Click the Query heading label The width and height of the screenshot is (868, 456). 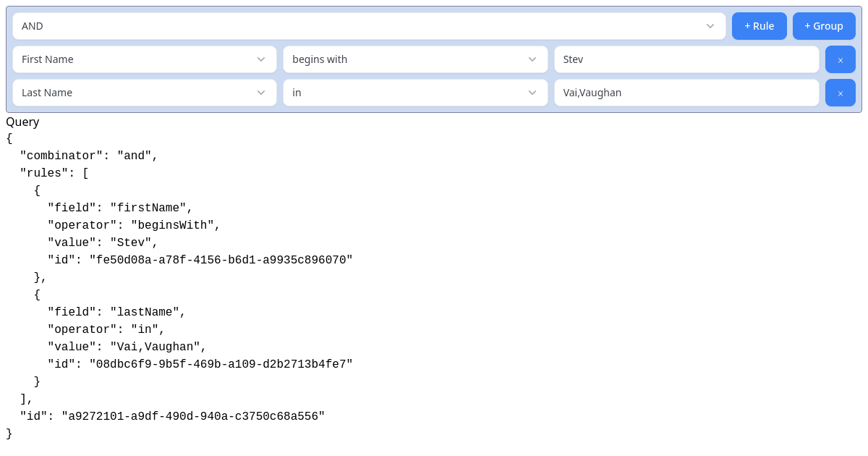tap(22, 122)
